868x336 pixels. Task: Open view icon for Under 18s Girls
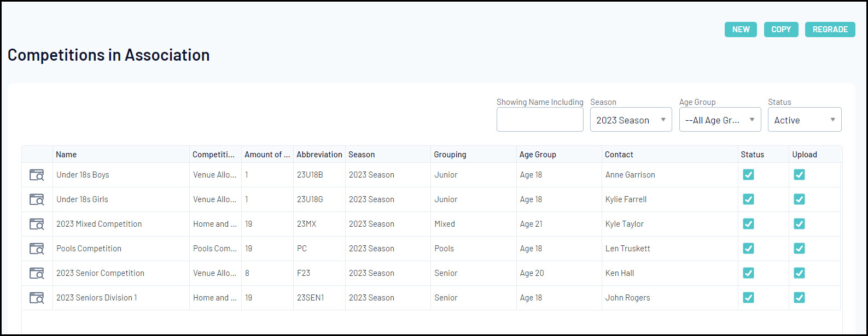[x=37, y=199]
